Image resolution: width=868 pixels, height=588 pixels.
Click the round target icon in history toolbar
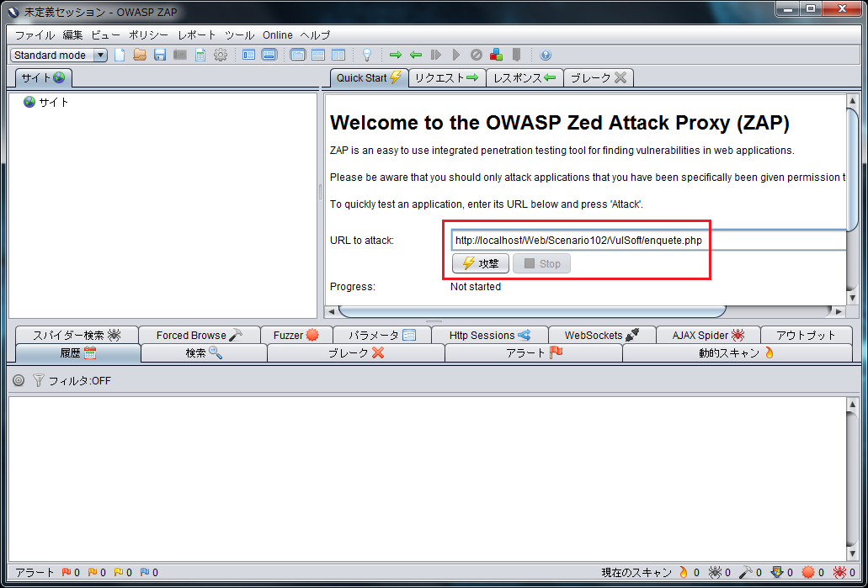19,380
